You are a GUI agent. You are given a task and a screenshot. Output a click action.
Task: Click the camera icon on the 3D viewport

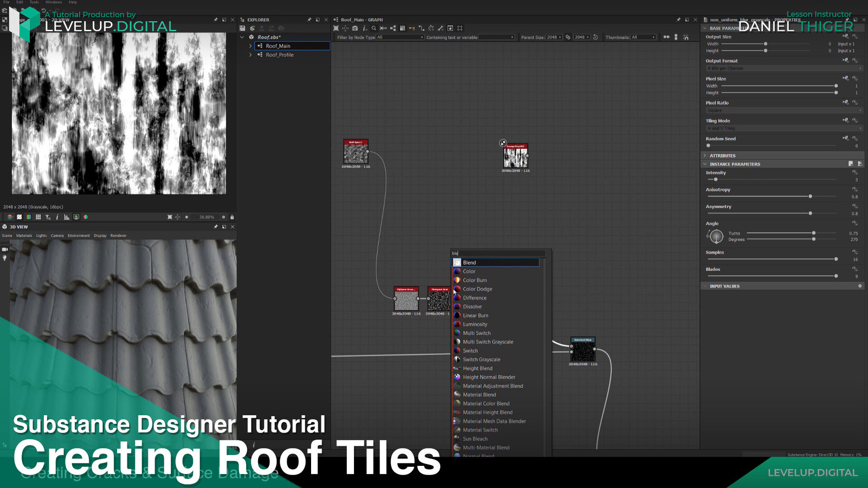(5, 250)
